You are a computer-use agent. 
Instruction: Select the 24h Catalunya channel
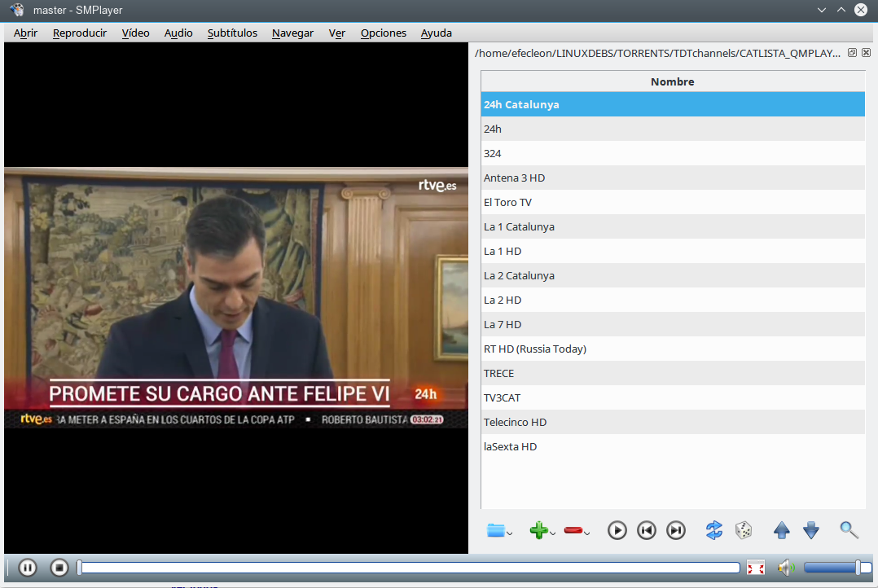673,105
